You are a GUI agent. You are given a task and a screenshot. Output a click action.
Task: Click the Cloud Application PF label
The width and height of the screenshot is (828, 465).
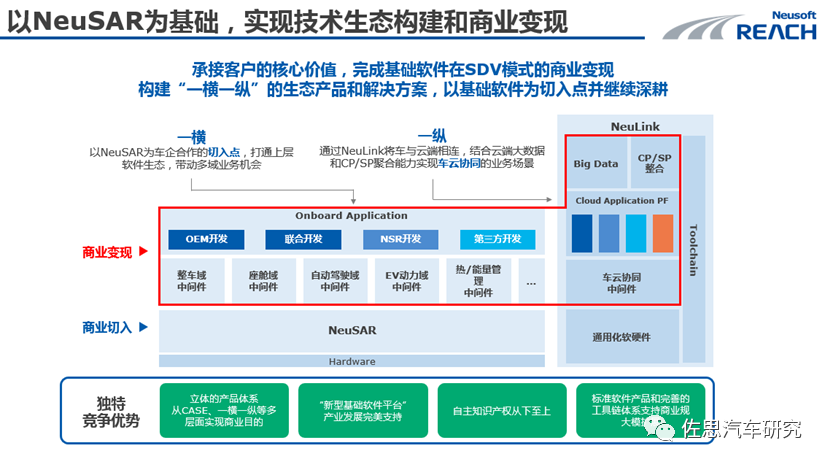click(622, 201)
